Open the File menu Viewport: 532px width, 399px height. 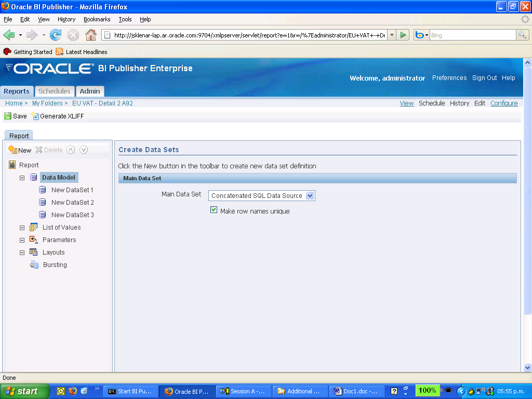(8, 19)
